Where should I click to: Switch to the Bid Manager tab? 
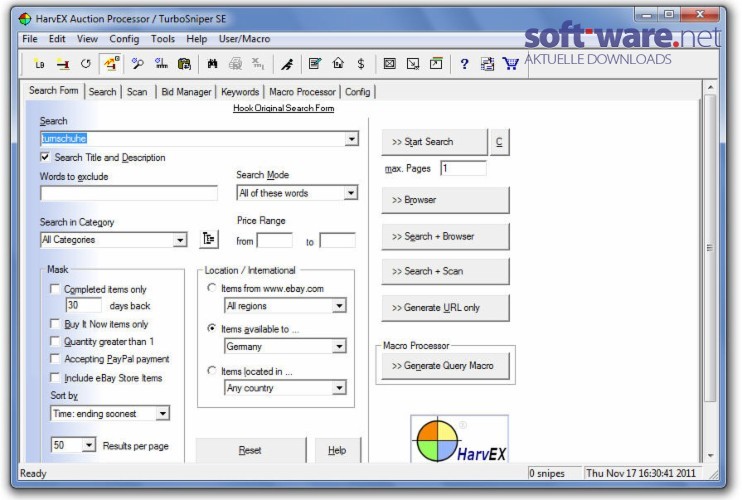click(x=186, y=92)
